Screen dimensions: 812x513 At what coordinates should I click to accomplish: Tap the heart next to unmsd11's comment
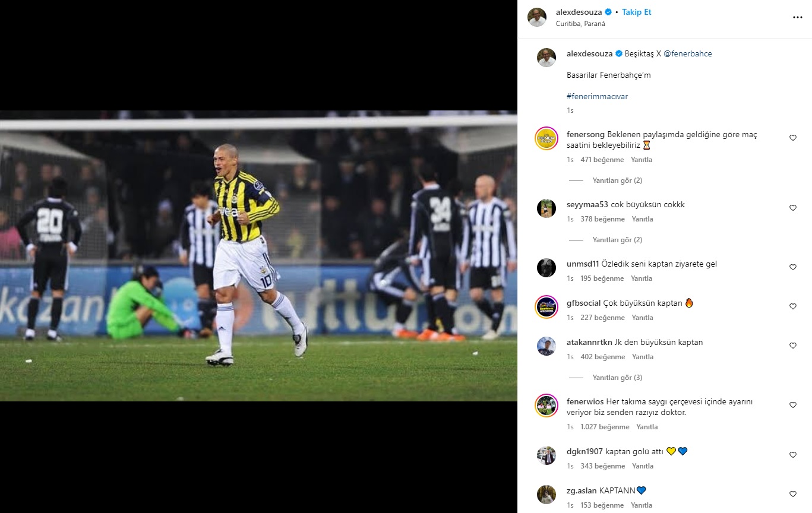click(792, 267)
